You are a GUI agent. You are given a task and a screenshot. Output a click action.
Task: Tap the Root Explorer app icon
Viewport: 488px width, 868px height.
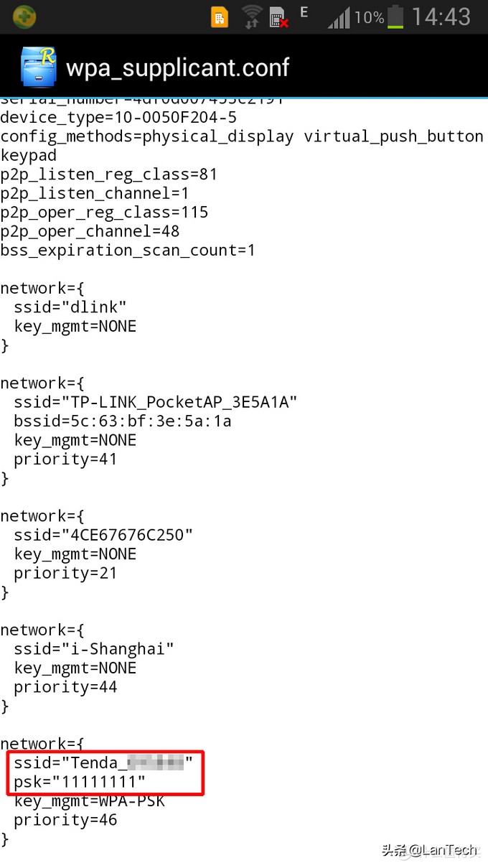click(x=38, y=67)
